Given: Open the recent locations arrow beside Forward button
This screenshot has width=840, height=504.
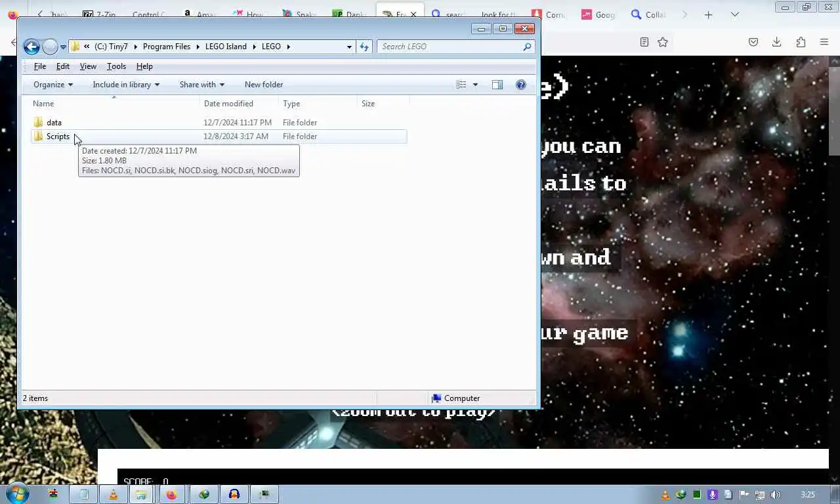Looking at the screenshot, I should 63,47.
